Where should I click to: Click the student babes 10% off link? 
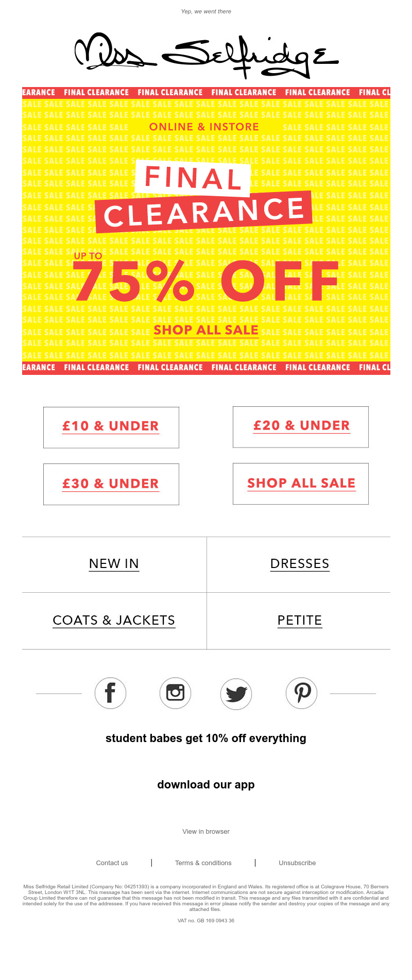tap(206, 738)
